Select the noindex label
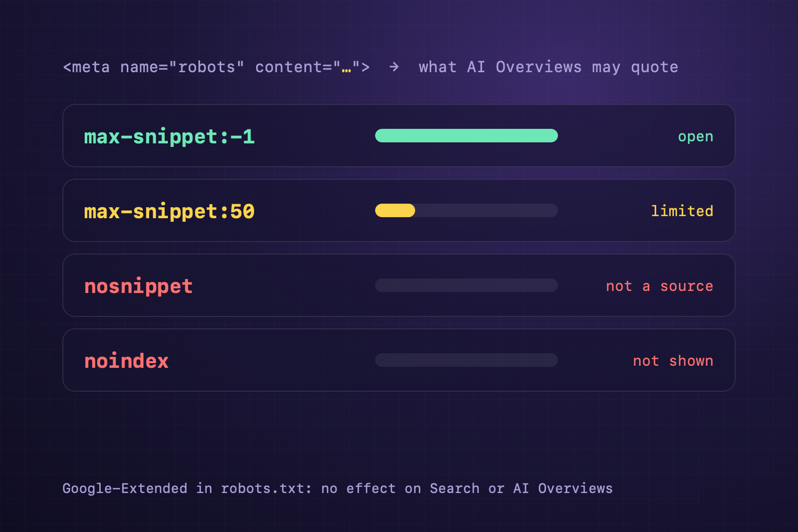 point(126,361)
